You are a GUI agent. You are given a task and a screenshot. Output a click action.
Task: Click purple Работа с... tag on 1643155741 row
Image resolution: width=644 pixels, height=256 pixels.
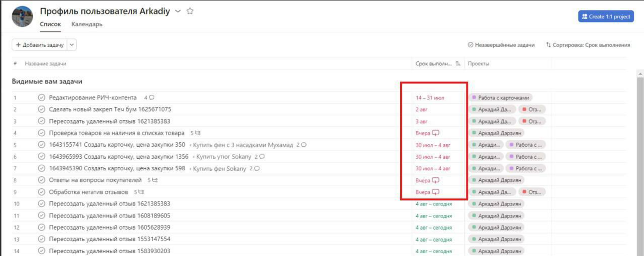click(526, 145)
